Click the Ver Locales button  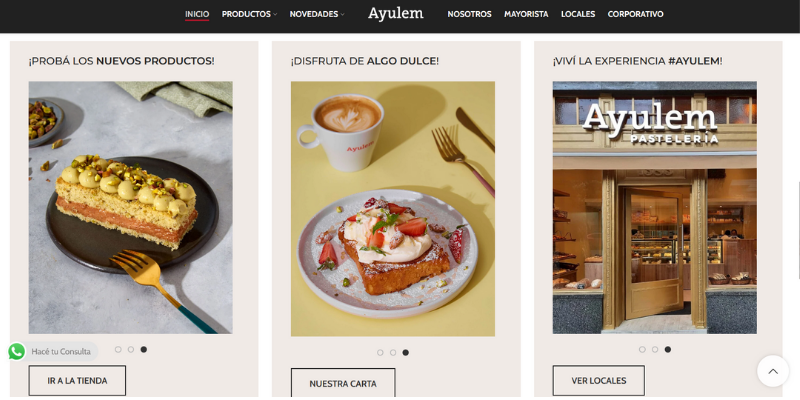(598, 381)
